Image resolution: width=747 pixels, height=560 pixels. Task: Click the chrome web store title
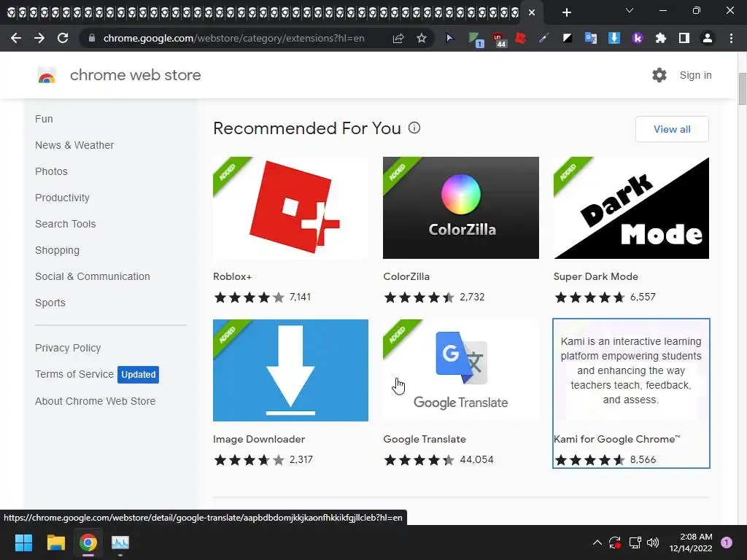pos(135,75)
